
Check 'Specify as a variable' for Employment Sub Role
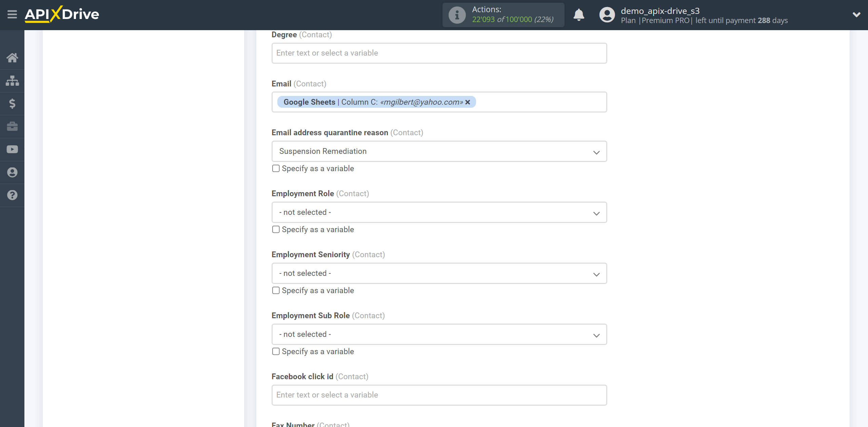pos(276,351)
